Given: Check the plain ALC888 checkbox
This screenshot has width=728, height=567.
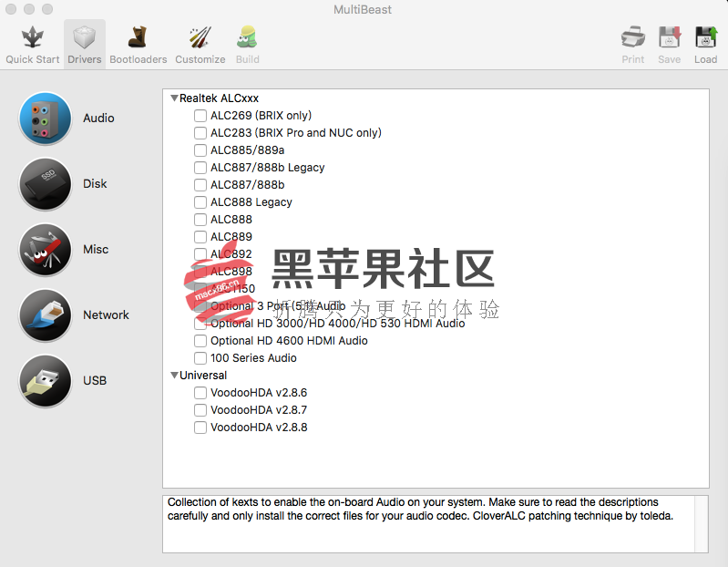Looking at the screenshot, I should tap(200, 219).
